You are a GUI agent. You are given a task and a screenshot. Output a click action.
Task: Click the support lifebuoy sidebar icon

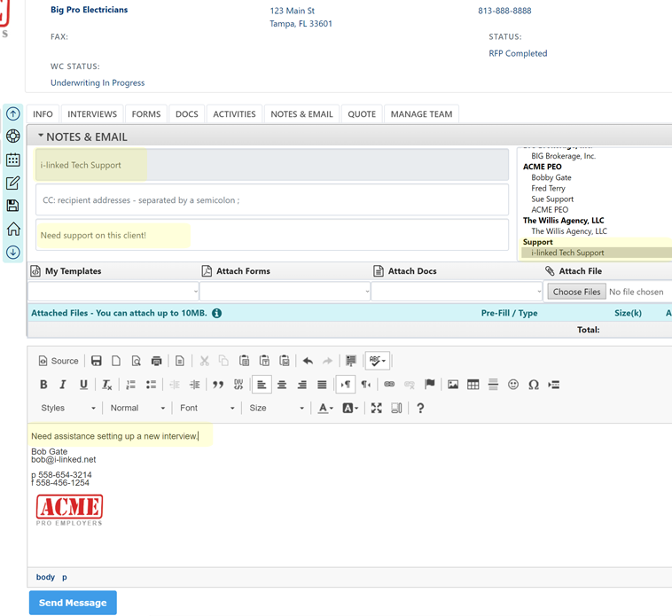pos(13,136)
